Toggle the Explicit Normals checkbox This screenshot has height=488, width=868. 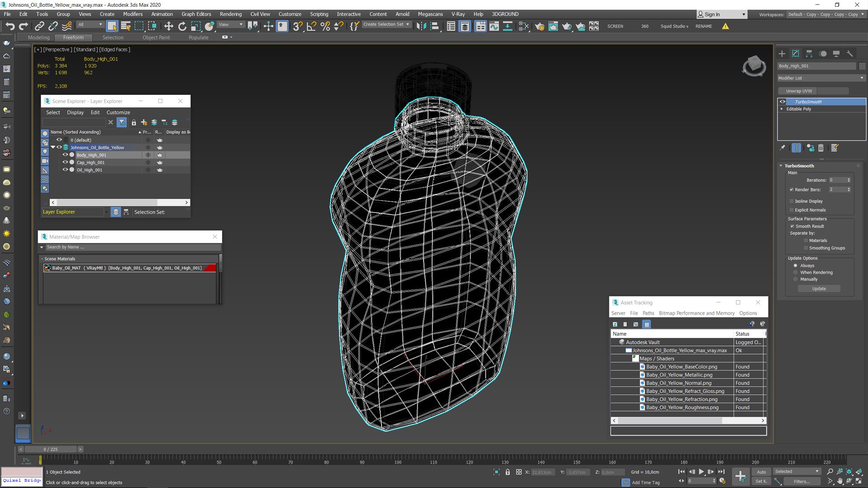point(792,210)
